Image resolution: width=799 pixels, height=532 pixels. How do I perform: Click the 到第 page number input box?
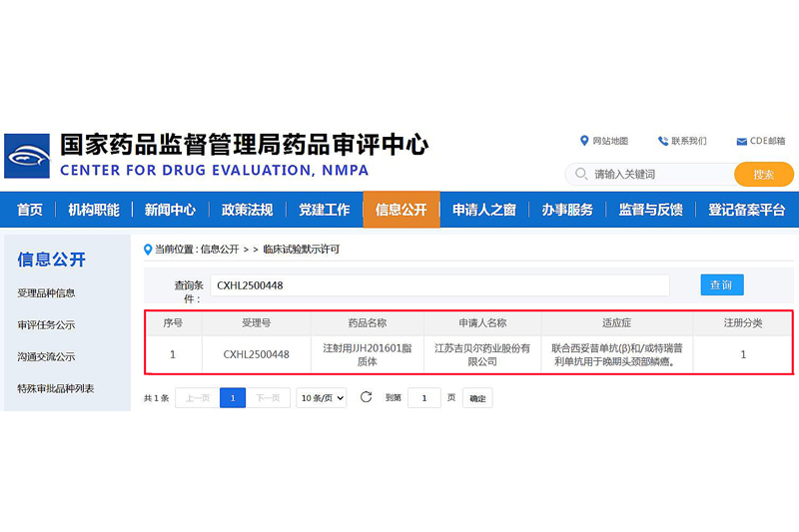click(423, 397)
